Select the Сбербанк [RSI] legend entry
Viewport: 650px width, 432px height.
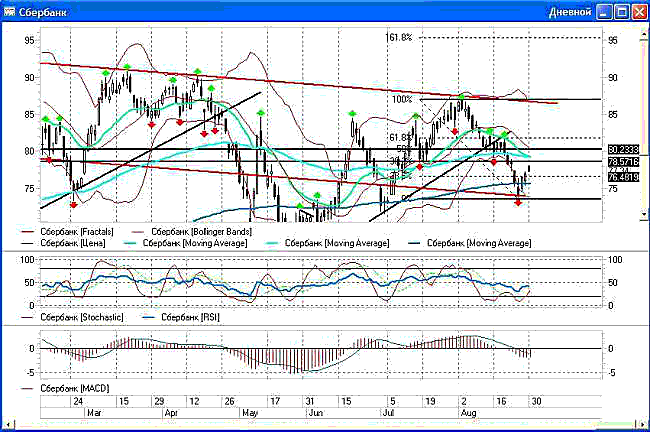[x=181, y=317]
